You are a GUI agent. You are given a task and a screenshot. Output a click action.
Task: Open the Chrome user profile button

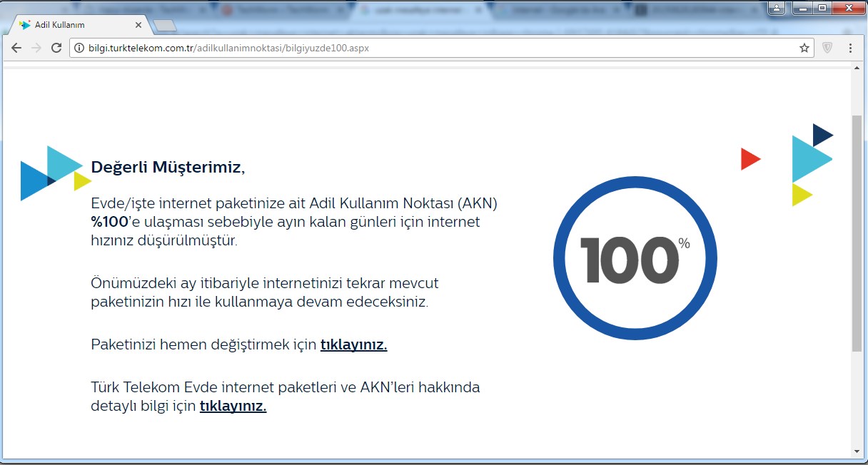pyautogui.click(x=777, y=8)
